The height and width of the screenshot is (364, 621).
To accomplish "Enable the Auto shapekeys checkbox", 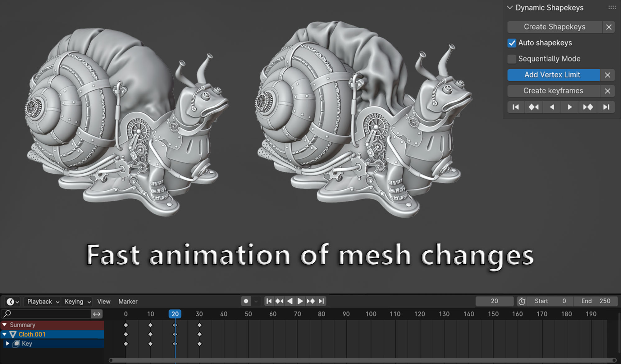I will (512, 43).
